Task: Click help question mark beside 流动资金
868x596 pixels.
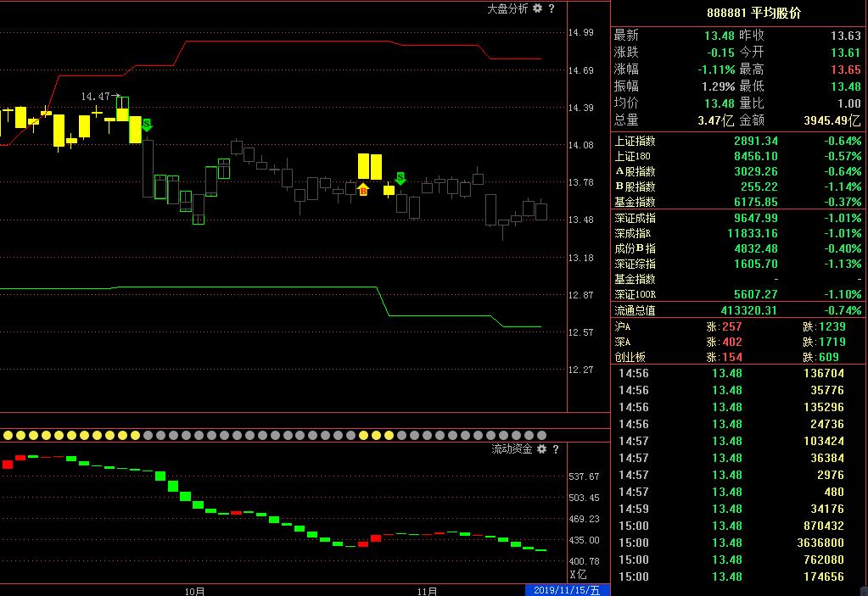Action: (556, 449)
